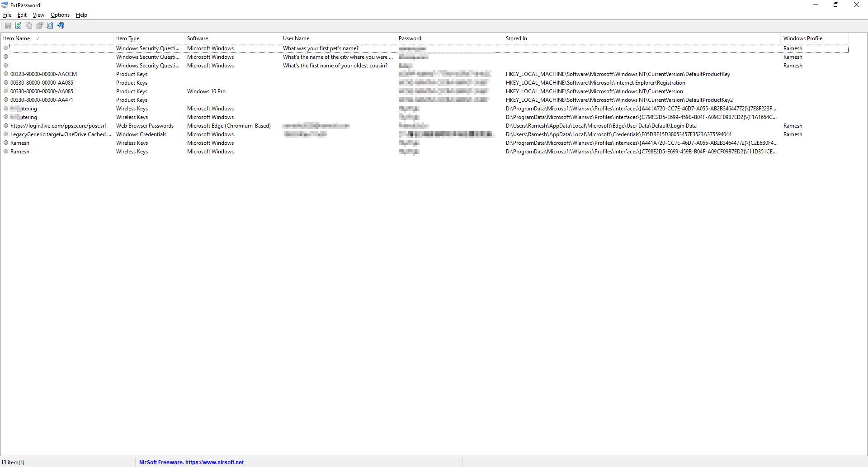Click the icon beside LegacyGeneric:target=OneDrive Cached
Screen dimensions: 868x467
[6, 134]
